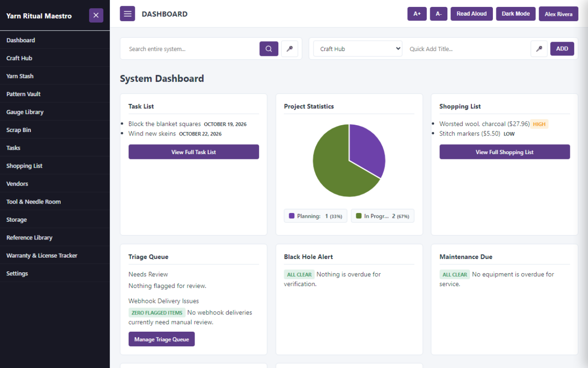Open Alex Rivera user menu
Screen dimensions: 588x368
pyautogui.click(x=558, y=14)
